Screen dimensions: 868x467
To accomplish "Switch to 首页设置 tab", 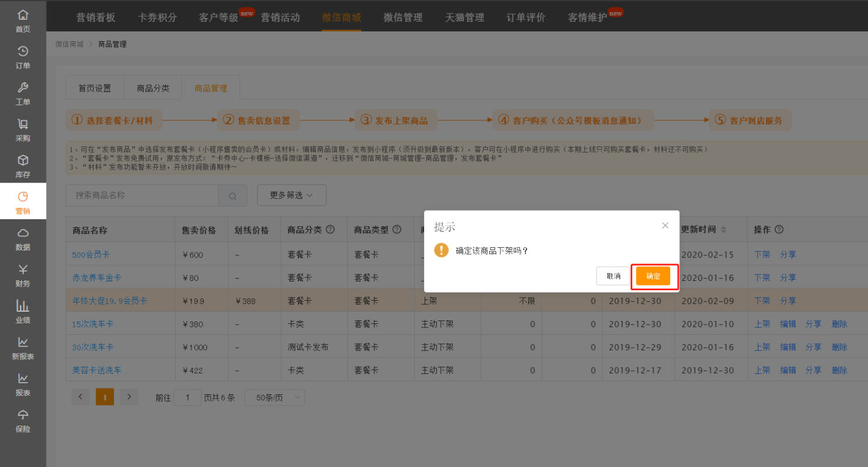I will click(x=95, y=88).
